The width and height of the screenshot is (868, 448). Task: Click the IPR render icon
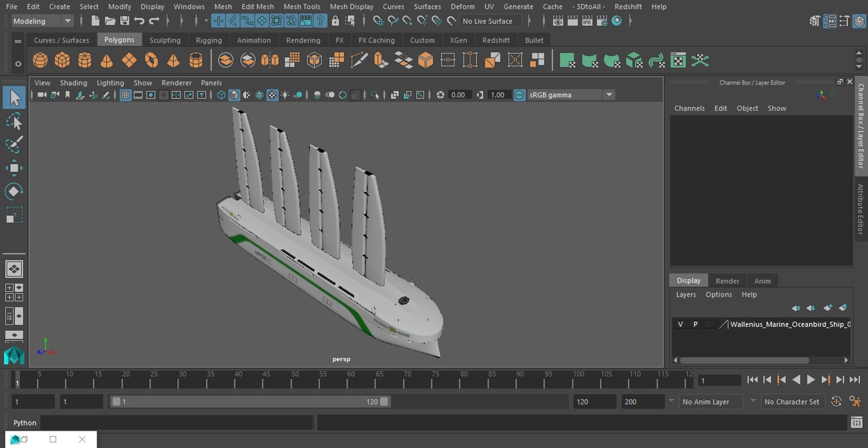(587, 21)
